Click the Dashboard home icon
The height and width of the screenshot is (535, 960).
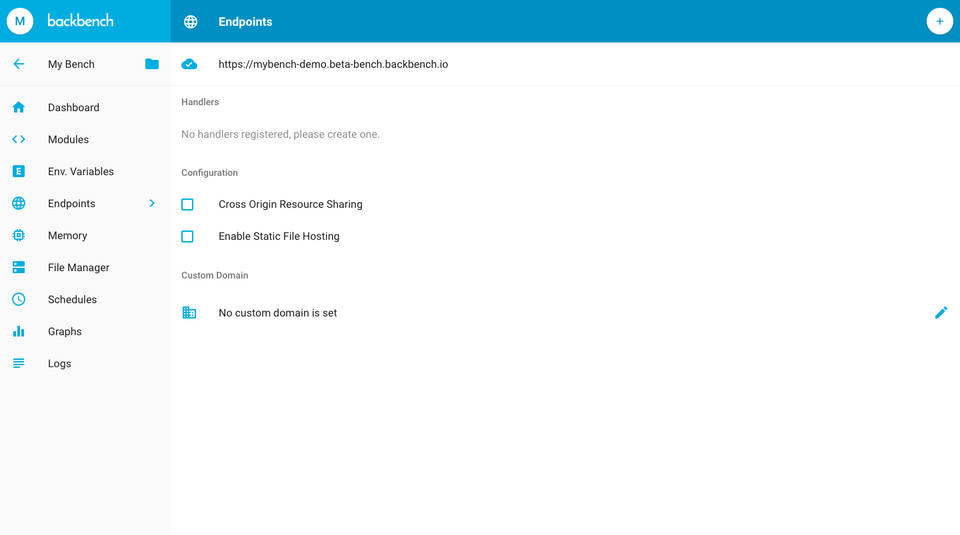tap(18, 107)
